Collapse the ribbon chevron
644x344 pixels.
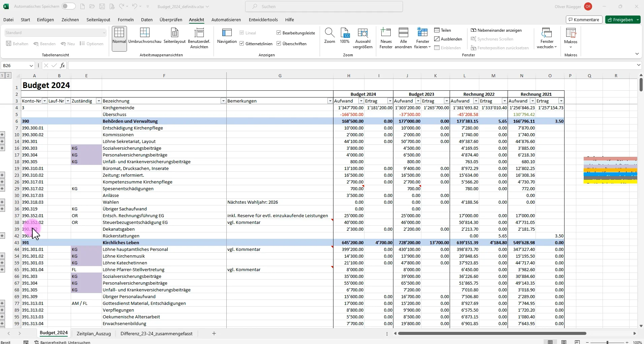(x=637, y=54)
